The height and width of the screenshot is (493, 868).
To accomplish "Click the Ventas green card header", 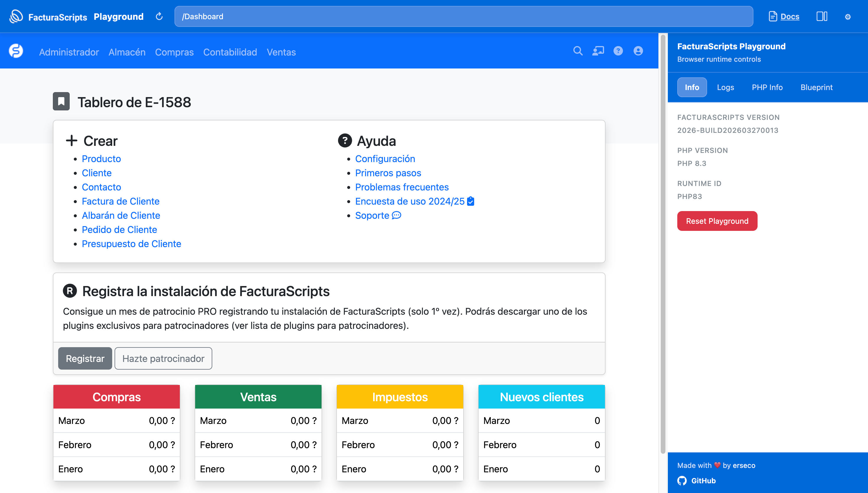I will (x=258, y=397).
